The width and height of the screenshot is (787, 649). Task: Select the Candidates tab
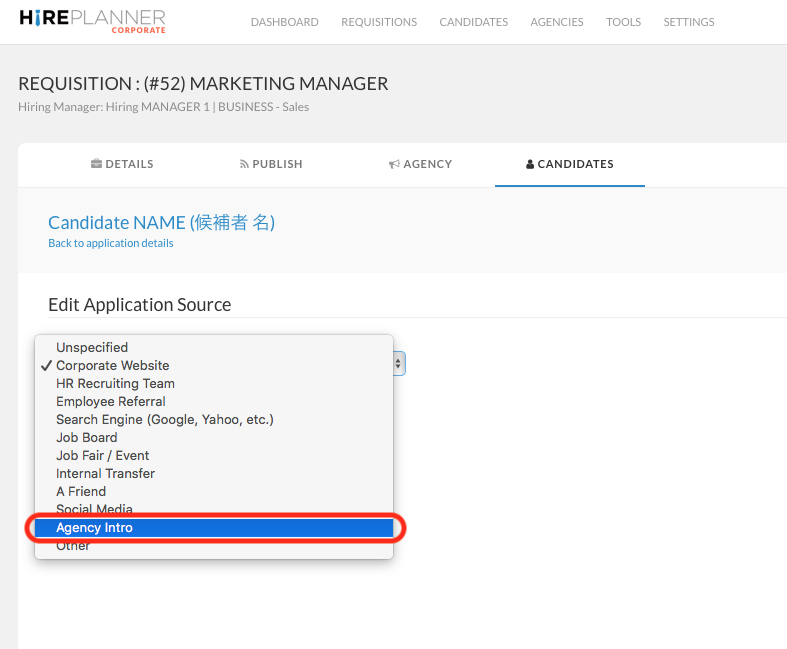(569, 164)
